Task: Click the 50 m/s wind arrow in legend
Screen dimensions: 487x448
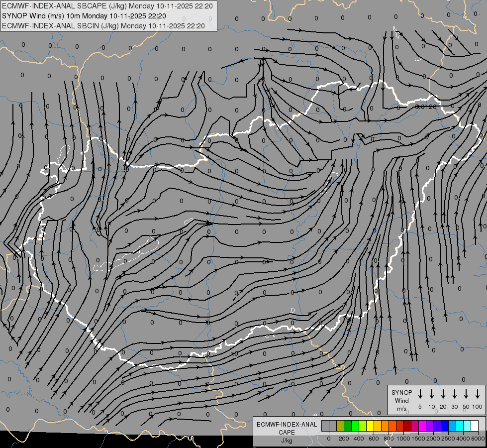Action: coord(466,393)
